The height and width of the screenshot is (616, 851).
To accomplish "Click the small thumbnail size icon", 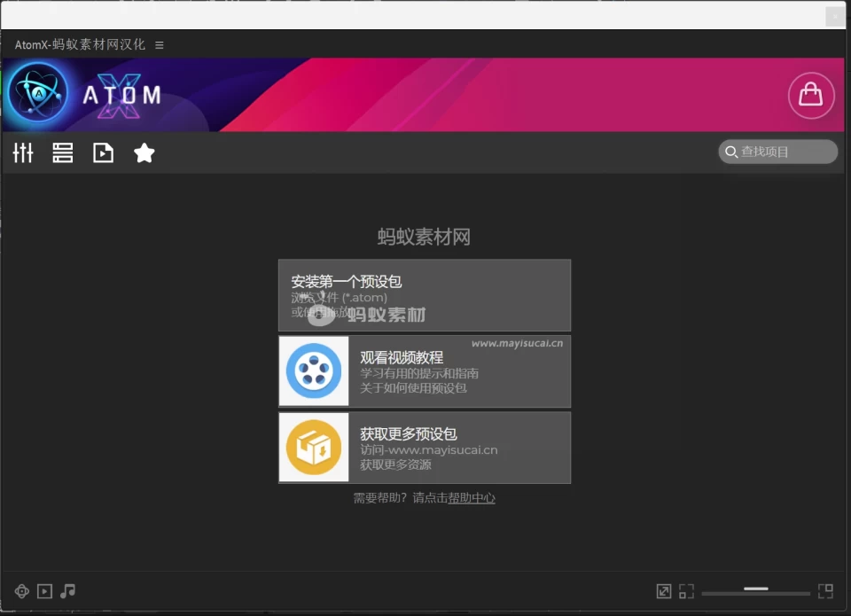I will pyautogui.click(x=687, y=591).
